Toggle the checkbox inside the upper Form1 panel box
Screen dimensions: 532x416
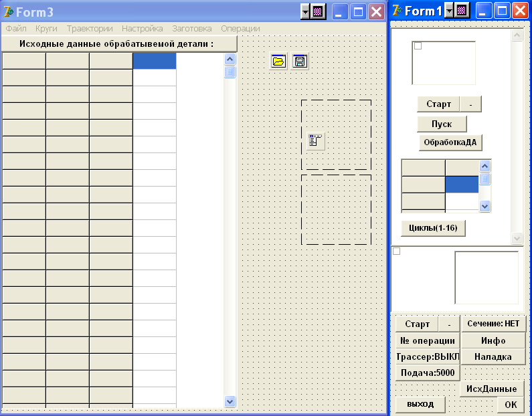[418, 45]
